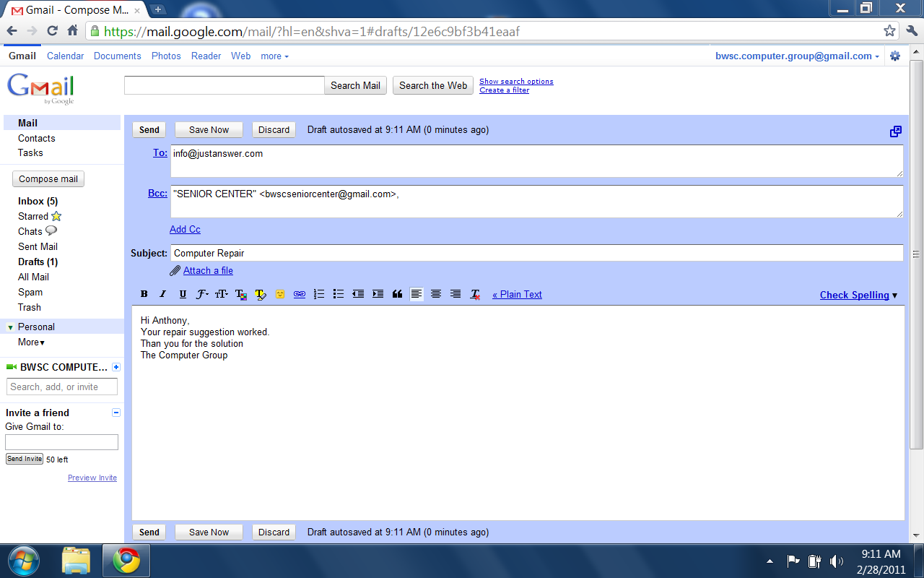Open Reader from the top bar
This screenshot has width=924, height=578.
pos(206,56)
